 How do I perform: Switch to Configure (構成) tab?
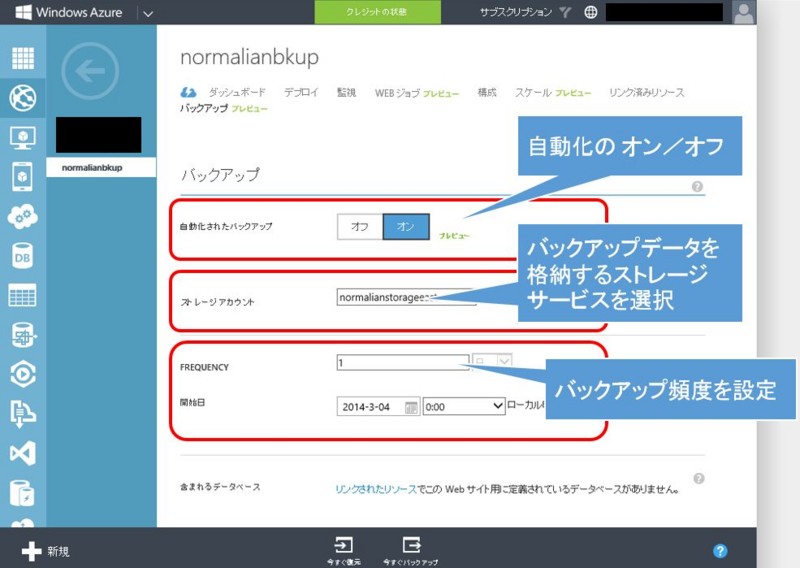tap(487, 92)
